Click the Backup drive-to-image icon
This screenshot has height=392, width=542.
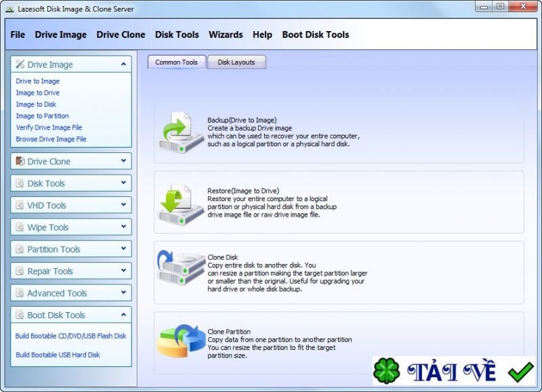pos(181,133)
